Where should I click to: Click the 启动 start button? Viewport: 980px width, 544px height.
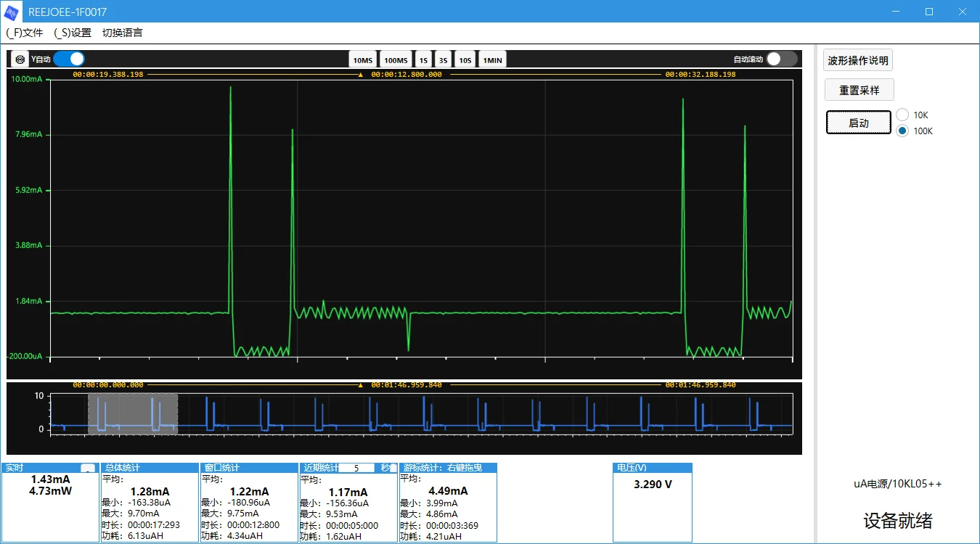coord(859,123)
